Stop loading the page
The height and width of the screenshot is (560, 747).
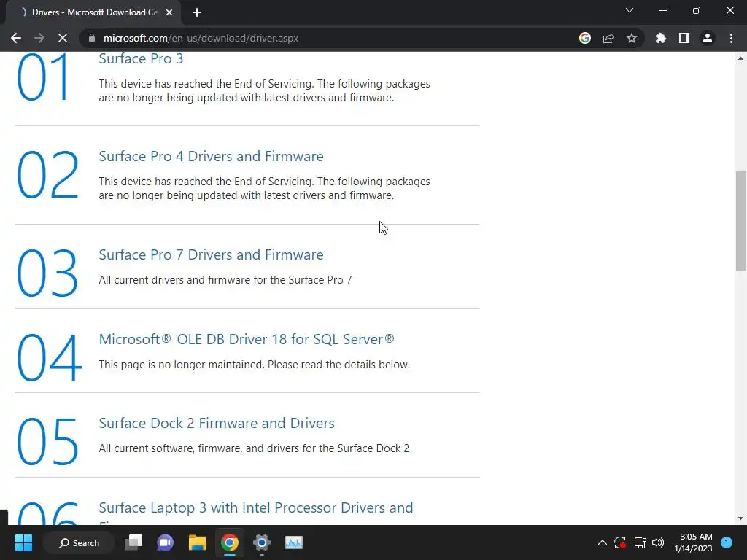(63, 38)
